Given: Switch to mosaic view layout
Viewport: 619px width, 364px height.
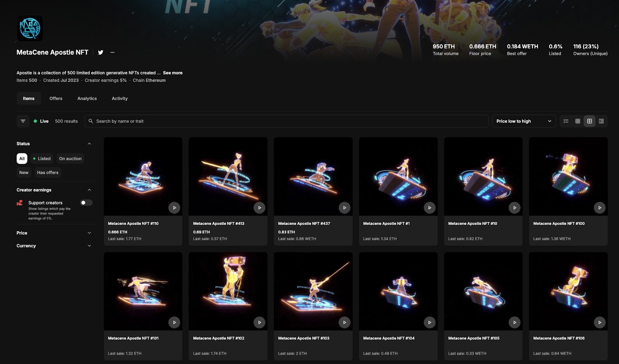Looking at the screenshot, I should click(x=601, y=121).
